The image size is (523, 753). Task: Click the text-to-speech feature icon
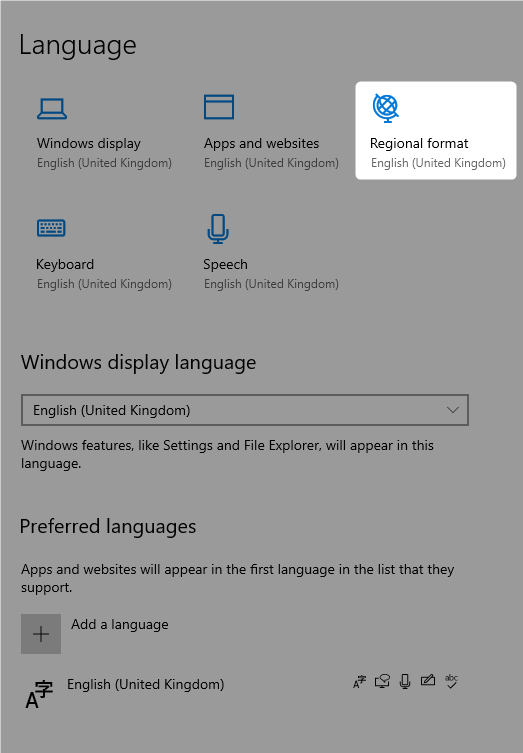(382, 681)
